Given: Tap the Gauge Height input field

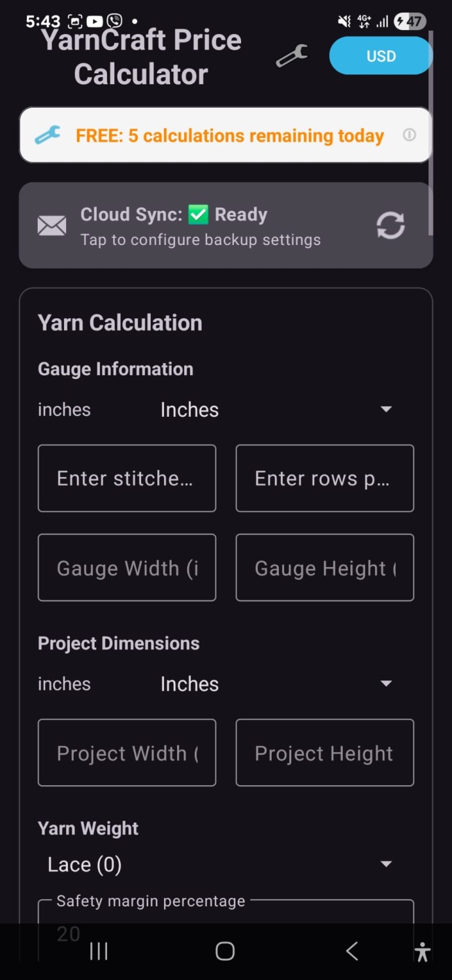Looking at the screenshot, I should 325,568.
